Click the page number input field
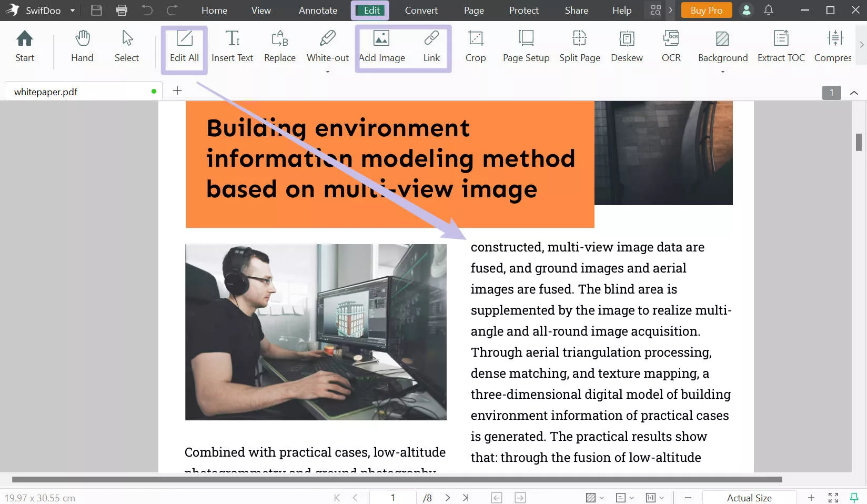Viewport: 867px width, 504px height. tap(392, 497)
